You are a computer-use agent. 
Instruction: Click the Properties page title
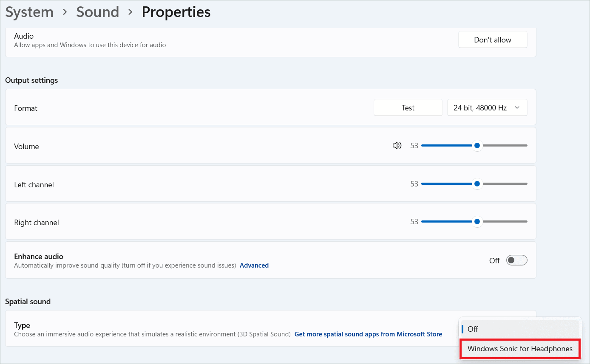[176, 12]
